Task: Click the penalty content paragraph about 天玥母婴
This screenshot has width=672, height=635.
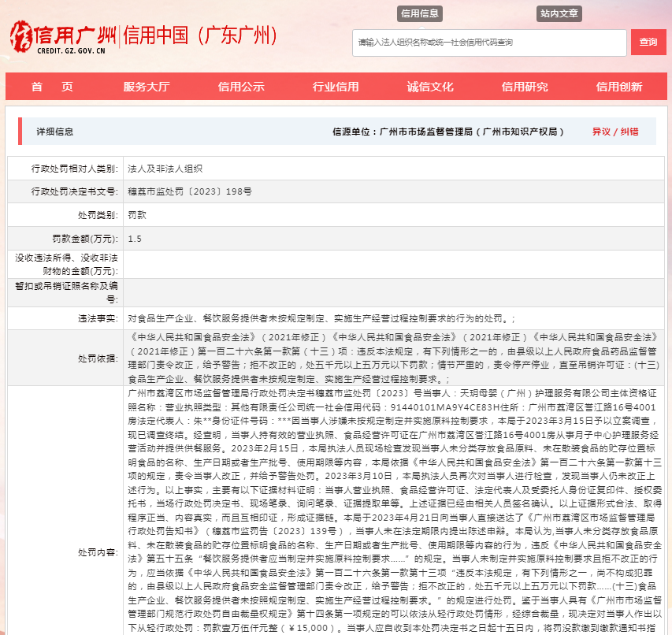Action: pos(395,511)
